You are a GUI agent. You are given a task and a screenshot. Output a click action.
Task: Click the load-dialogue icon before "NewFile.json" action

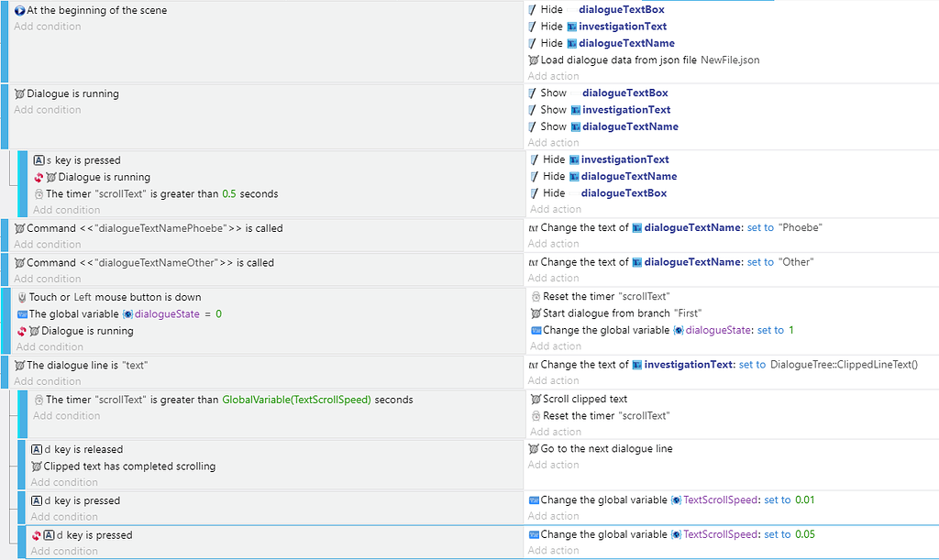click(530, 59)
